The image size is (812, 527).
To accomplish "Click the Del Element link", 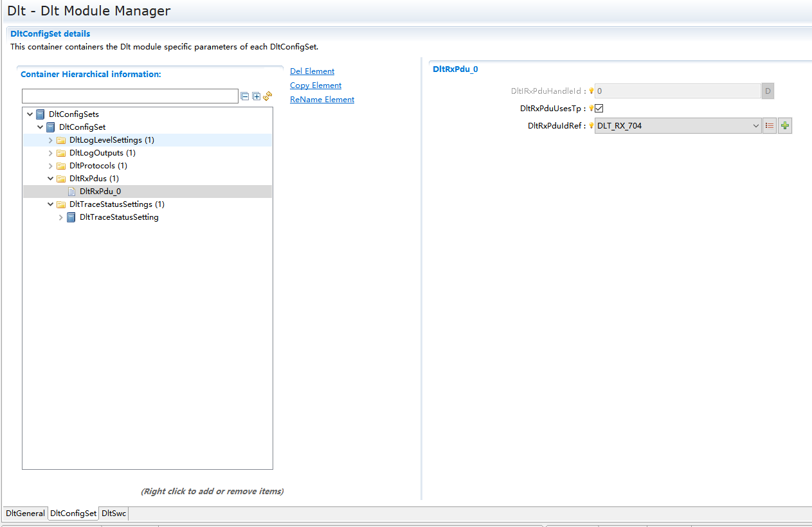I will pyautogui.click(x=312, y=71).
